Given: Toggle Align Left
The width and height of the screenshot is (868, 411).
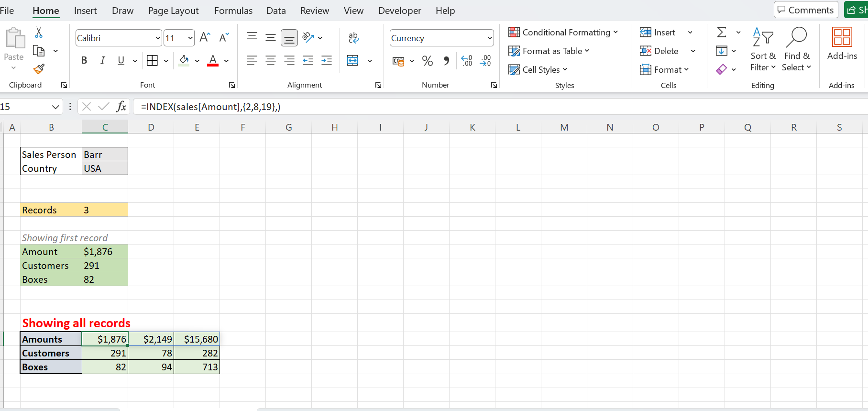Looking at the screenshot, I should click(x=252, y=60).
